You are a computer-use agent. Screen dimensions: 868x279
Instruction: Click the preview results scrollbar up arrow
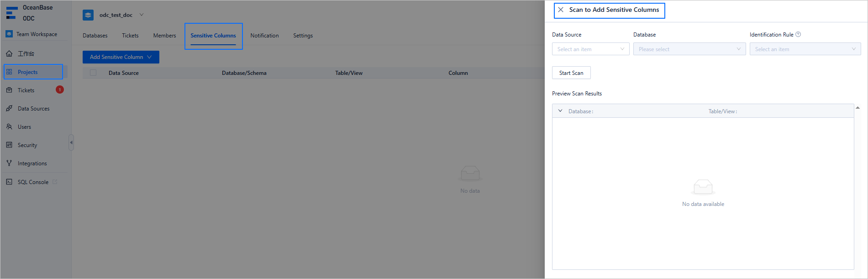click(x=857, y=108)
